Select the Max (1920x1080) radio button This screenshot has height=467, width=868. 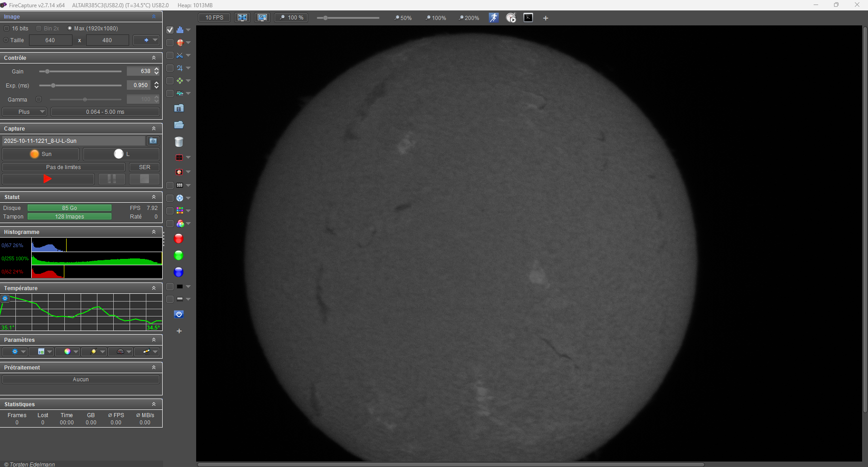pos(70,28)
